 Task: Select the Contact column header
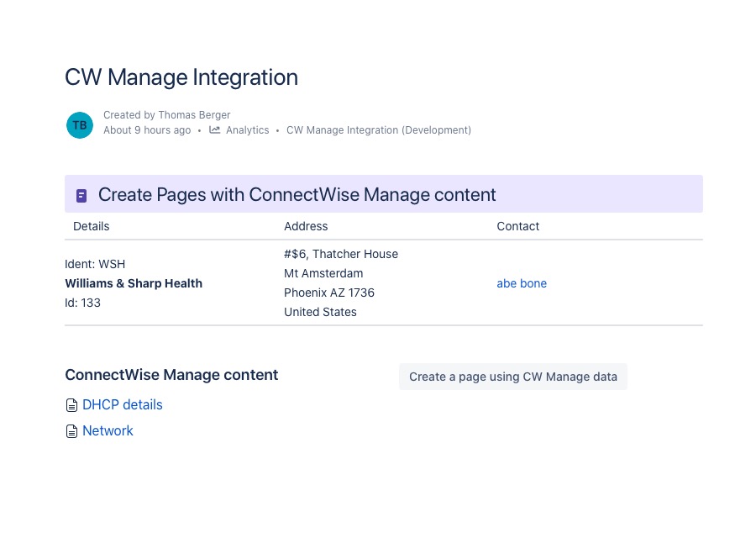pos(517,226)
